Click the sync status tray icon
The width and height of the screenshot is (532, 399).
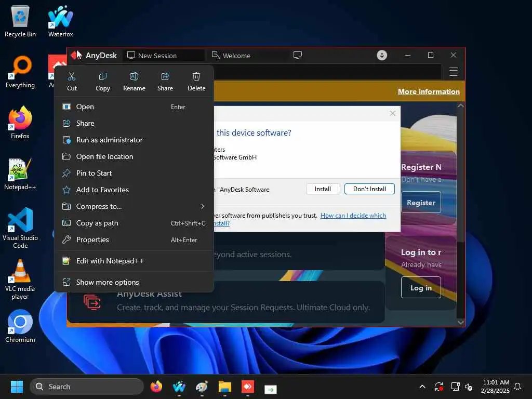pyautogui.click(x=438, y=387)
